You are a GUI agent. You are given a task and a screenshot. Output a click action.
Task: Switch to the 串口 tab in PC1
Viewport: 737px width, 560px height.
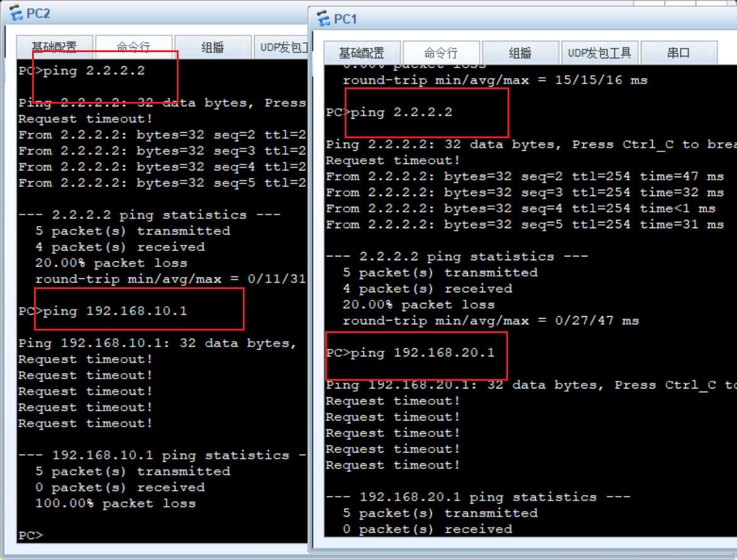pyautogui.click(x=679, y=53)
